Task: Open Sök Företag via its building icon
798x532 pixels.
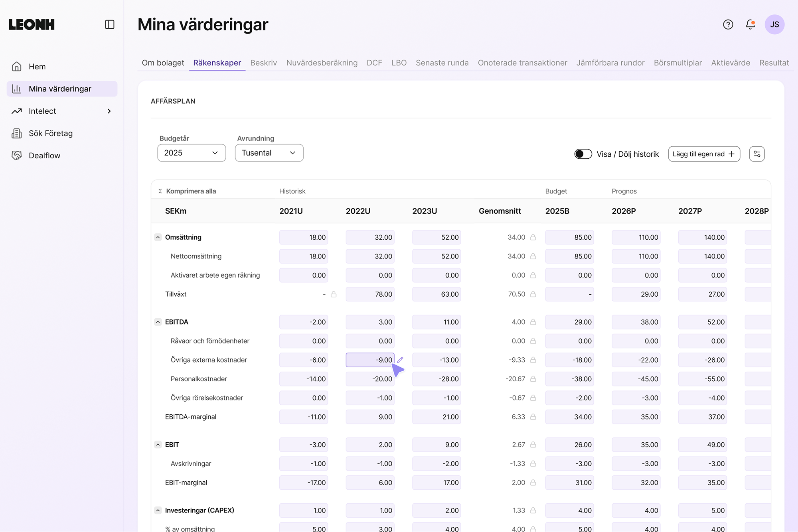Action: point(17,133)
